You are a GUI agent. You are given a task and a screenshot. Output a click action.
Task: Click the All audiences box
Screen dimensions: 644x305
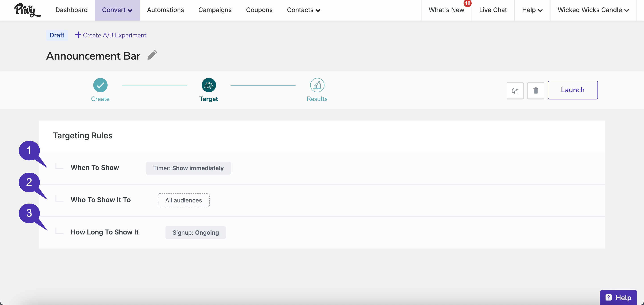tap(184, 200)
